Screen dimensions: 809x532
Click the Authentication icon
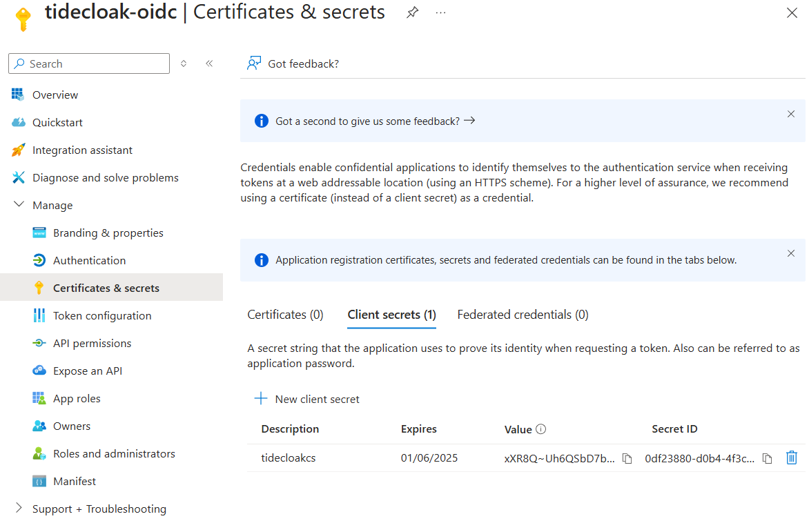point(39,260)
